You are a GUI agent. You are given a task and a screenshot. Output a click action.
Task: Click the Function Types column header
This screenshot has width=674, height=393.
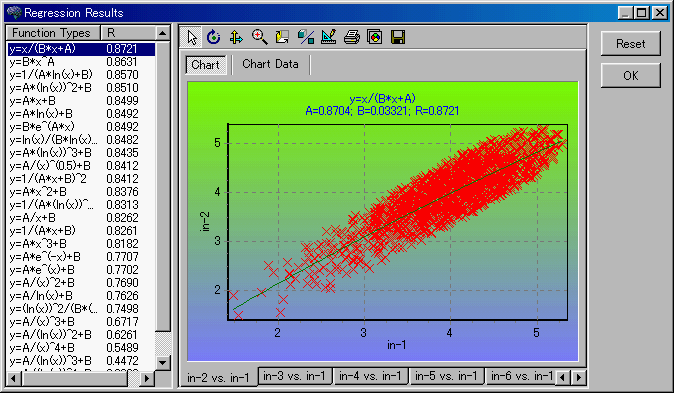53,33
